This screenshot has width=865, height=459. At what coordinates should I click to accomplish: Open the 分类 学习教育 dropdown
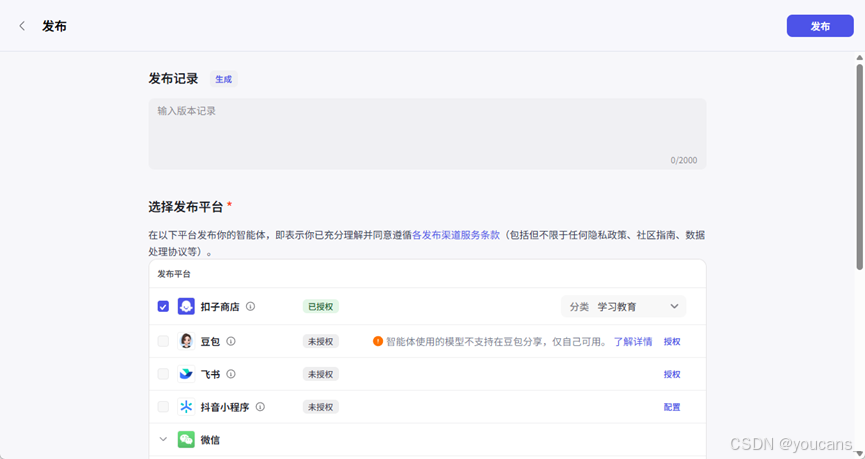623,306
